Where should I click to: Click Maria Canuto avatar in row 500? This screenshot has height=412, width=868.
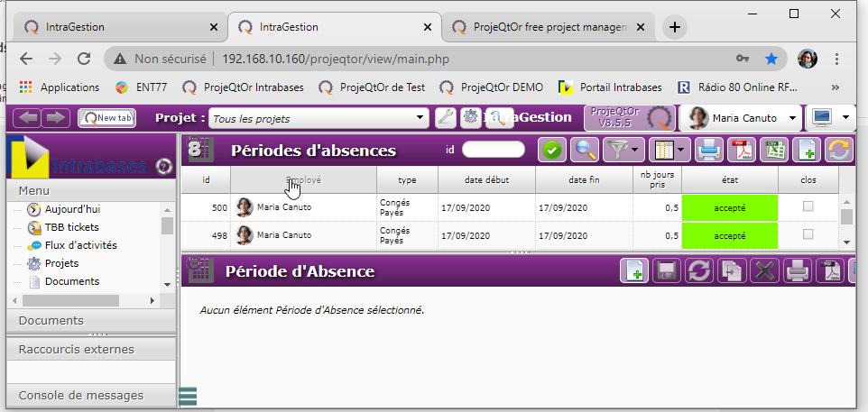pos(245,207)
